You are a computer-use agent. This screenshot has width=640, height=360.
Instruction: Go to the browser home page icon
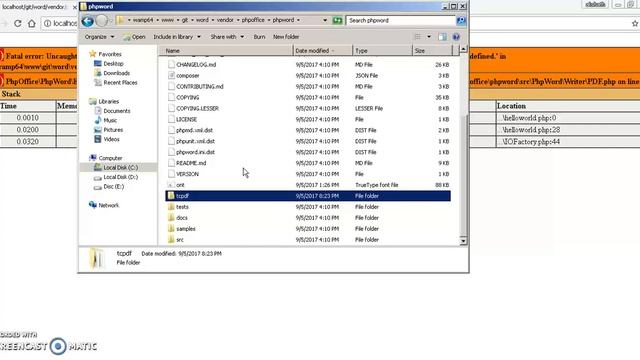point(32,23)
